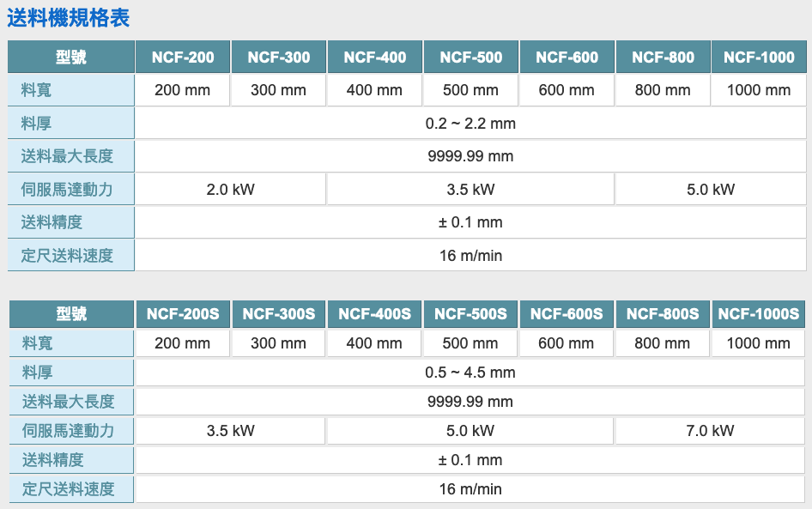812x509 pixels.
Task: Click the 1000 mm cell under NCF-1000
Action: coord(759,90)
